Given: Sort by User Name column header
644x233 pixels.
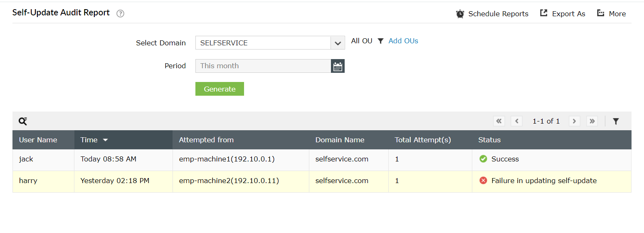Looking at the screenshot, I should (x=38, y=140).
